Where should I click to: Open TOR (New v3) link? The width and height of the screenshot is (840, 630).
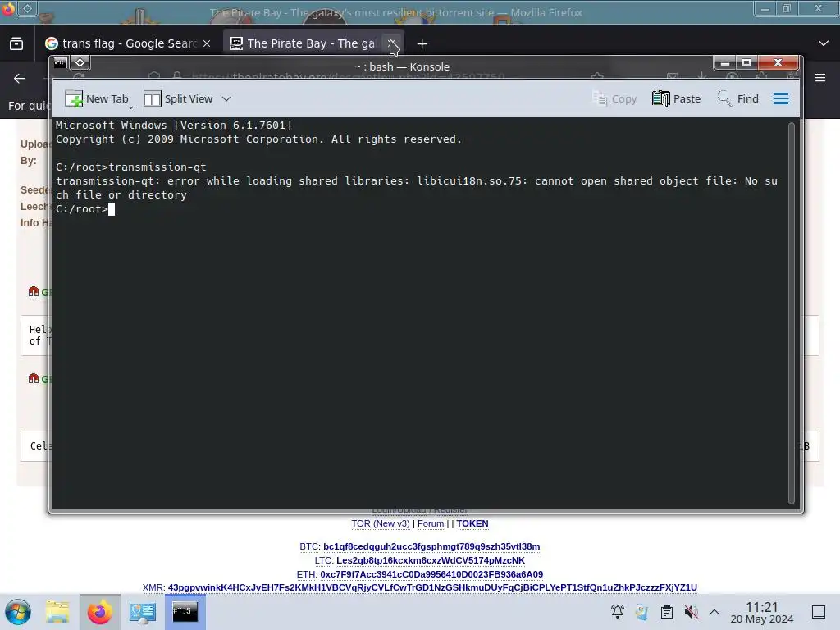pyautogui.click(x=381, y=523)
